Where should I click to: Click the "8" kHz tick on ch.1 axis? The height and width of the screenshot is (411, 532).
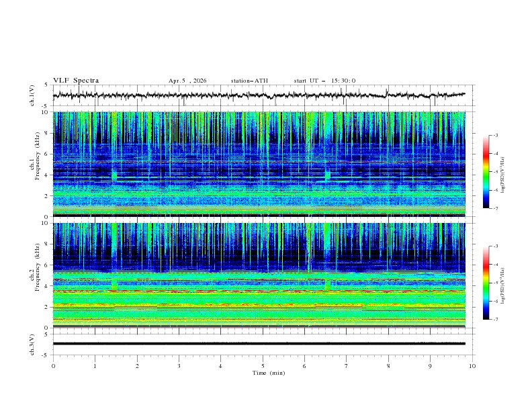[47, 133]
